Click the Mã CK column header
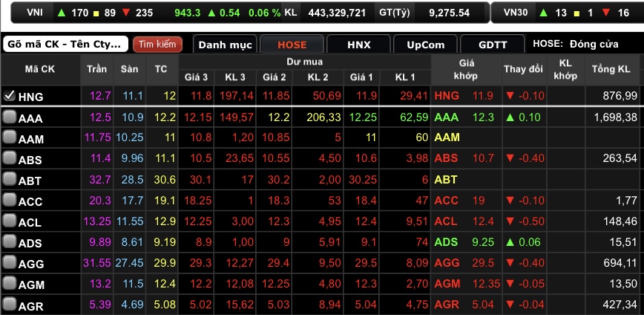Screen dimensions: 644x315 pos(39,69)
